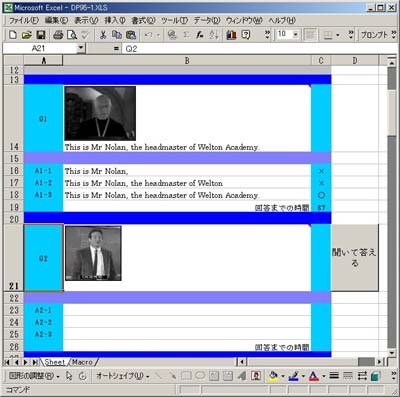Click the Q2 man in suit thumbnail image
This screenshot has height=397, width=400.
point(93,253)
